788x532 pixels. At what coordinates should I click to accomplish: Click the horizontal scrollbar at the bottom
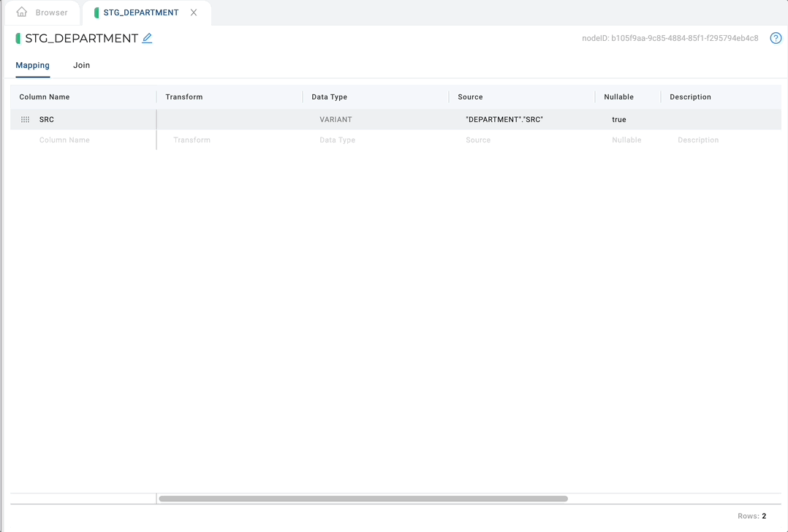363,498
